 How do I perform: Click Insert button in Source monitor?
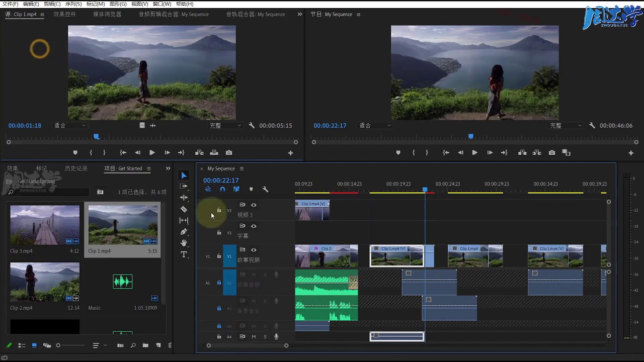(x=199, y=153)
